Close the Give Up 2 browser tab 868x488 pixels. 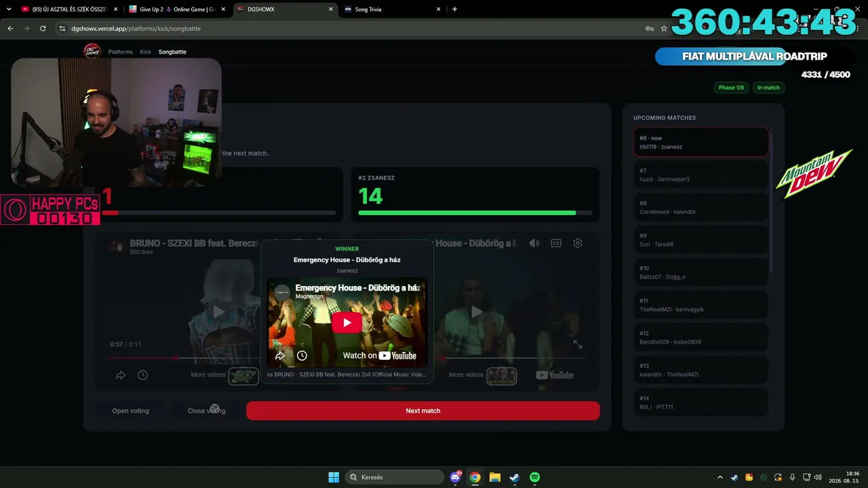click(223, 9)
